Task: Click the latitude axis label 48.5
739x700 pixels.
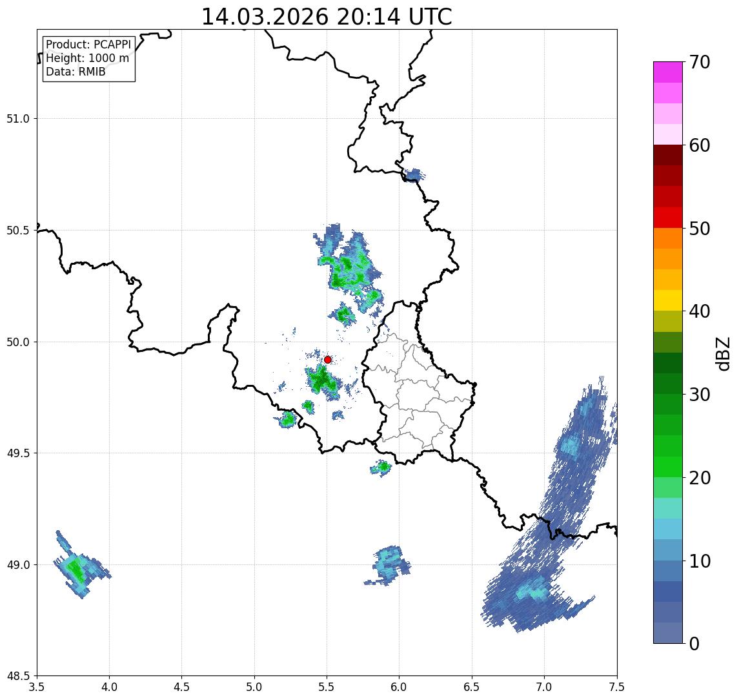Action: pyautogui.click(x=18, y=676)
